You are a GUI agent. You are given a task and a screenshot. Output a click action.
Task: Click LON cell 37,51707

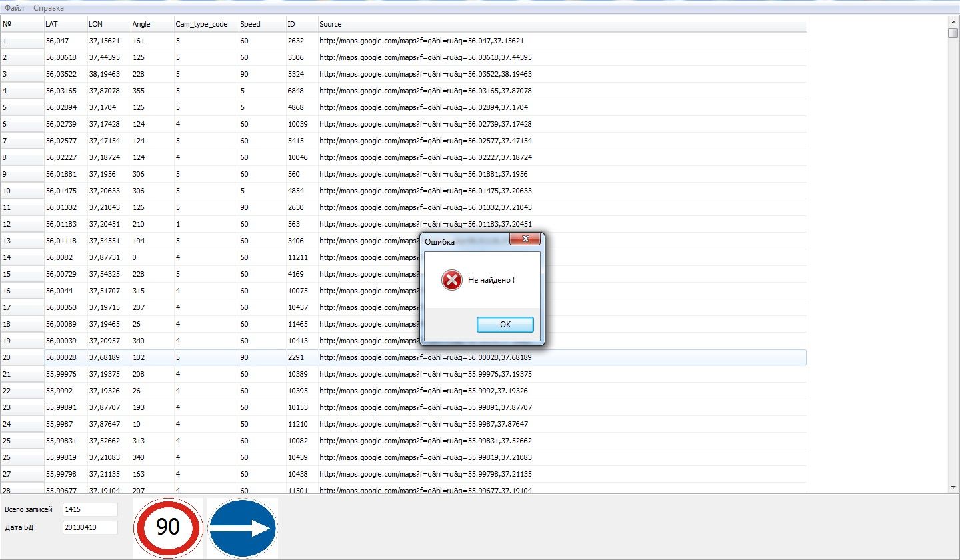tap(108, 291)
